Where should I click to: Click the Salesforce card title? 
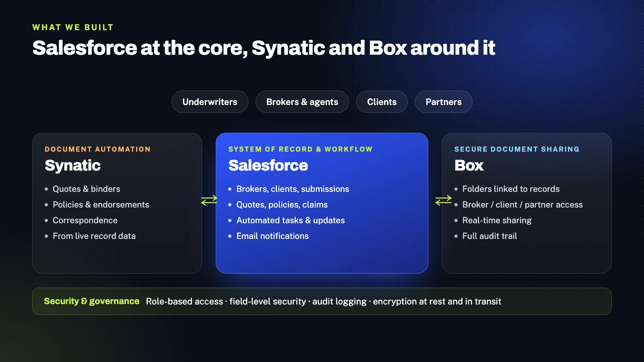tap(268, 165)
